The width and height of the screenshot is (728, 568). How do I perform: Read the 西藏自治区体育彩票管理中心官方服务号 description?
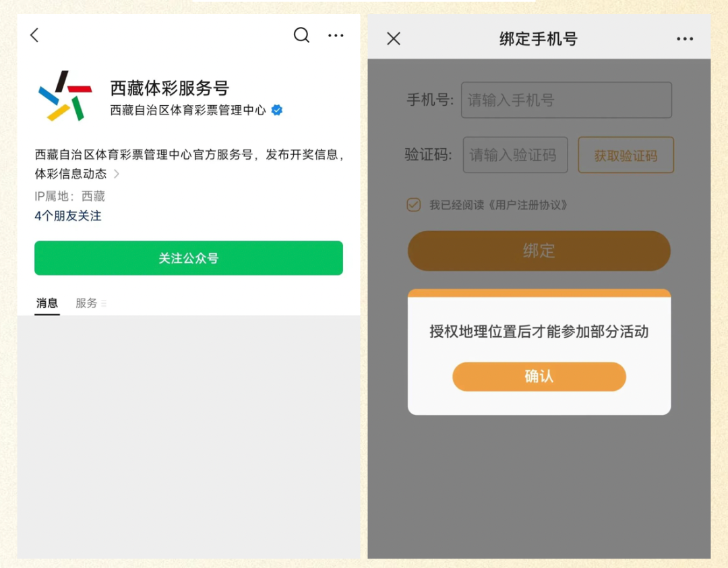pyautogui.click(x=189, y=164)
